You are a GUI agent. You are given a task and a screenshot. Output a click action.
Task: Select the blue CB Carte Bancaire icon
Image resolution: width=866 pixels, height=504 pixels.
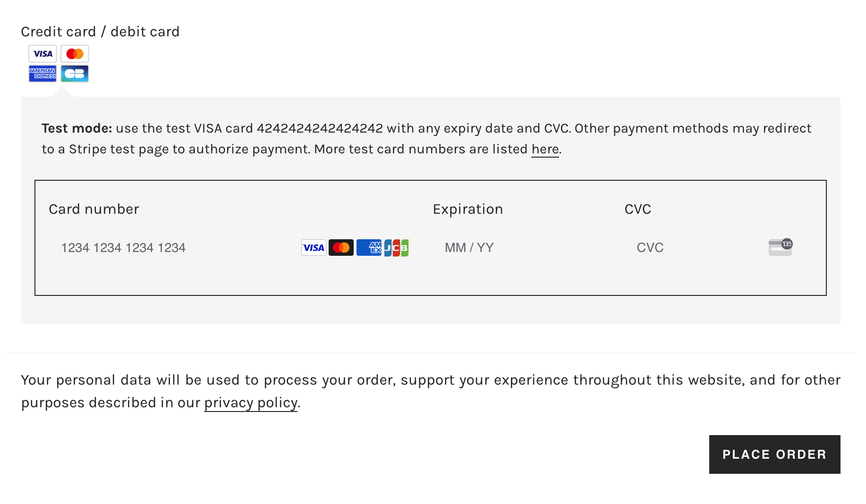pyautogui.click(x=74, y=73)
